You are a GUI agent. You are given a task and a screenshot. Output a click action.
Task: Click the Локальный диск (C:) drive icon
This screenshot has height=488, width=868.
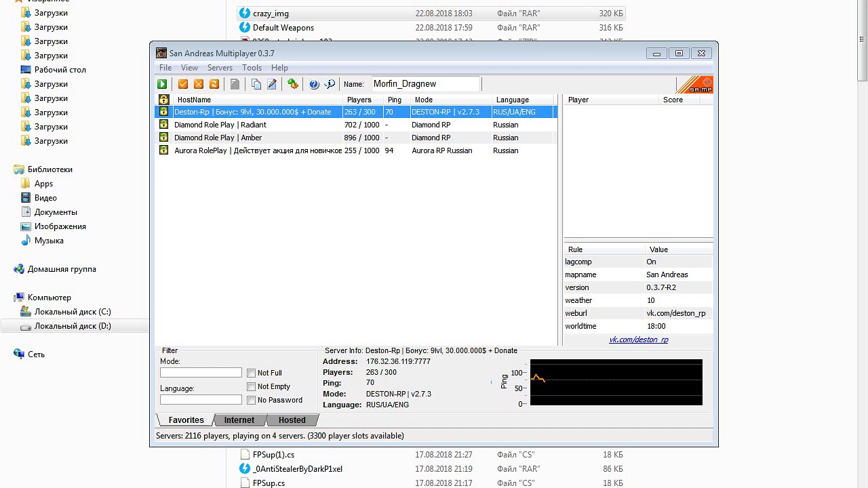coord(26,312)
